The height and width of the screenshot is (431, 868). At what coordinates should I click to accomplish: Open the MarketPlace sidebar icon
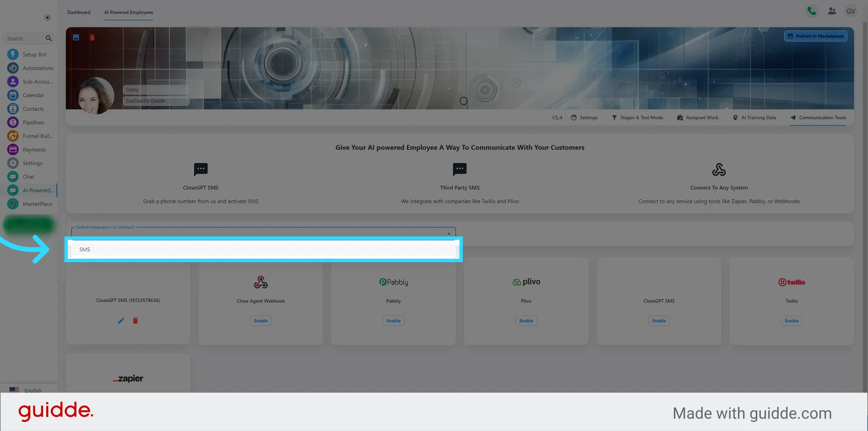point(13,204)
